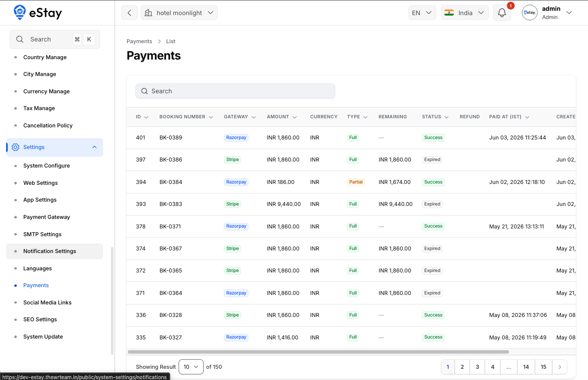The width and height of the screenshot is (588, 380).
Task: Click remaining INR 1,674.00
Action: (x=395, y=182)
